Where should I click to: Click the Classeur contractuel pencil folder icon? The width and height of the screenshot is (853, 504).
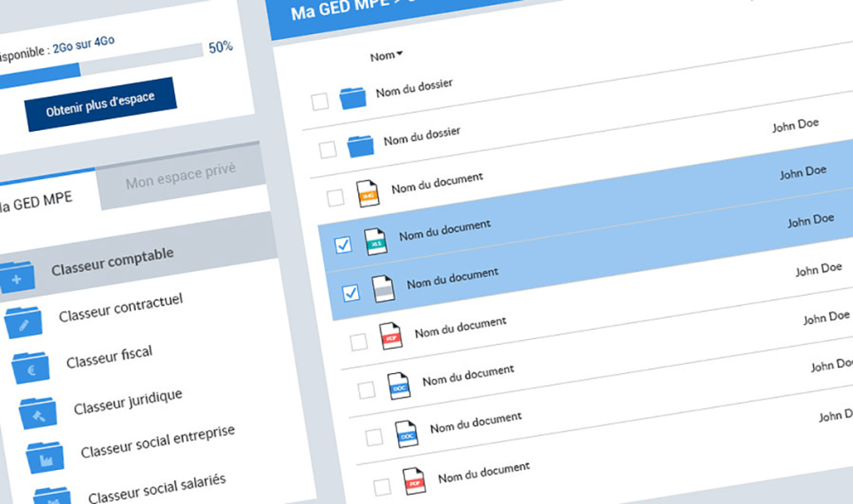(23, 322)
